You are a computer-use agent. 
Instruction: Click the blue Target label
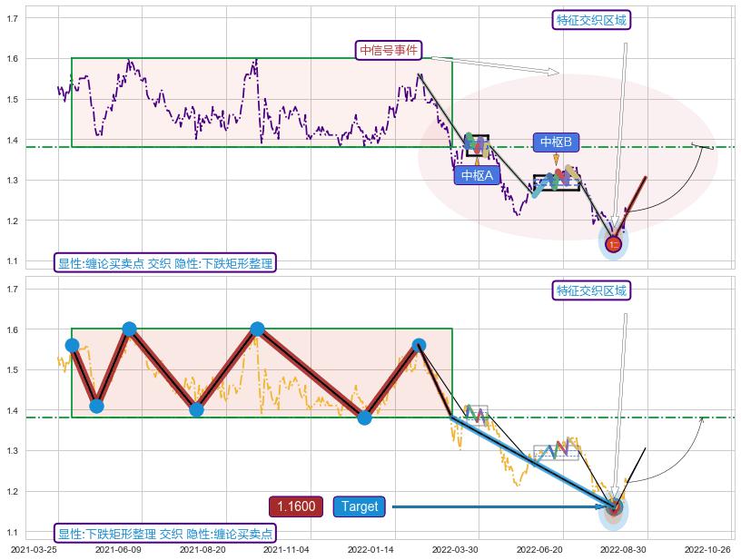point(360,506)
